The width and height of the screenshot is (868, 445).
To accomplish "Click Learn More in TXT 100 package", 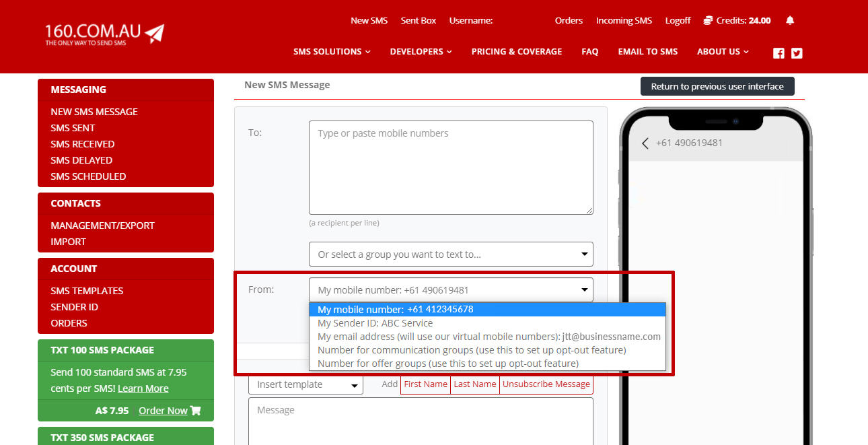I will coord(143,388).
